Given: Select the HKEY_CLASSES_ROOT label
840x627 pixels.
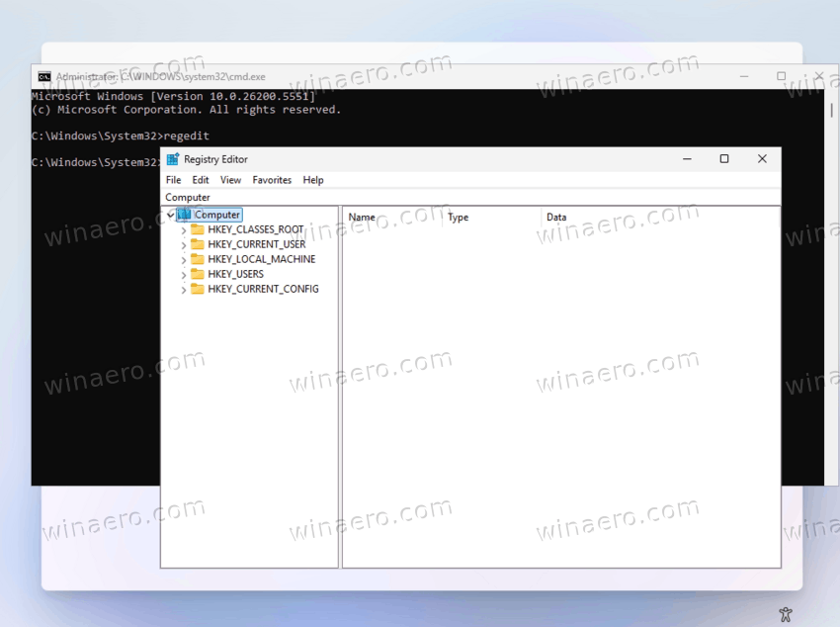Looking at the screenshot, I should 256,229.
